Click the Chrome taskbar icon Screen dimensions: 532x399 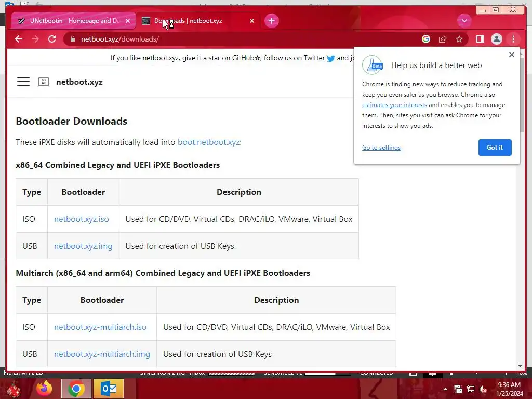pos(76,389)
